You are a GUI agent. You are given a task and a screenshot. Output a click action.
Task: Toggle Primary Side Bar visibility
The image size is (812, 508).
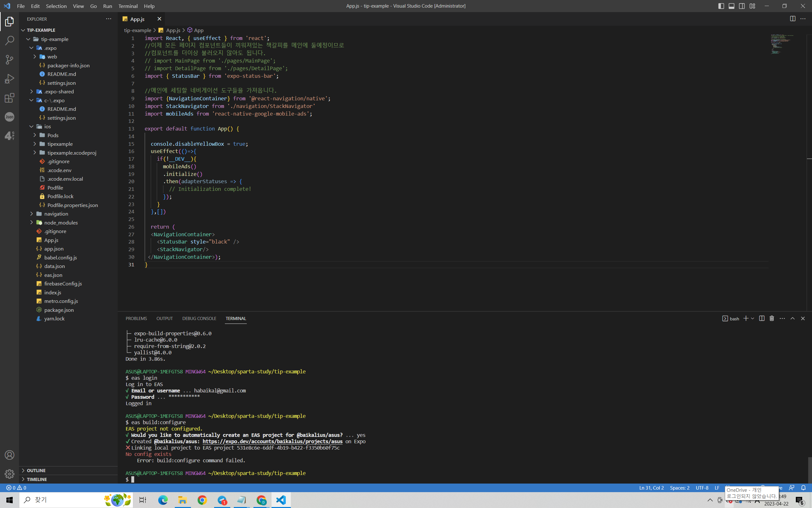coord(721,6)
